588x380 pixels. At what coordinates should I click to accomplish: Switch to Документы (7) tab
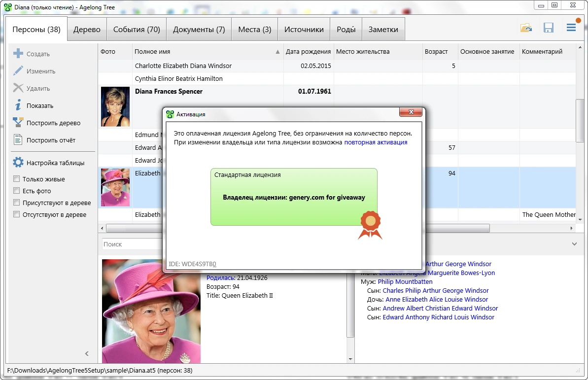[199, 29]
